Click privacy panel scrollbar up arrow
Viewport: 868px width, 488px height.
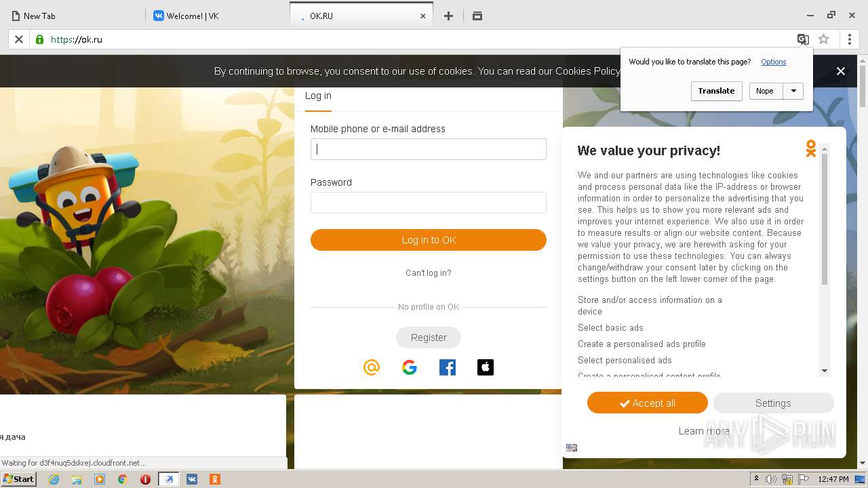coord(825,148)
